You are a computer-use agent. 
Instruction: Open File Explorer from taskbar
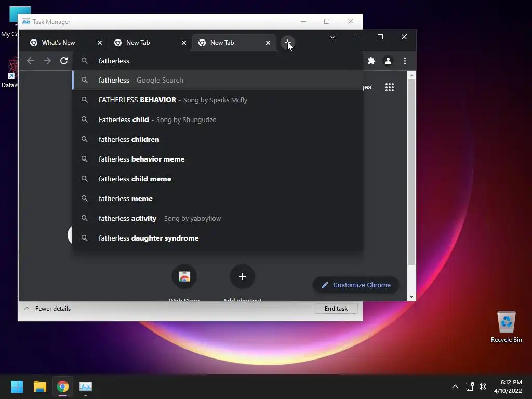[39, 387]
